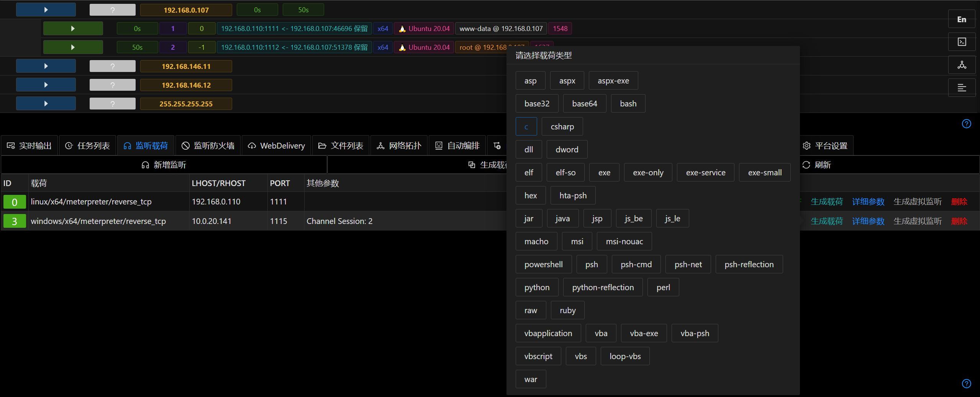This screenshot has width=980, height=397.
Task: Click the text lines icon in right sidebar
Action: 962,88
